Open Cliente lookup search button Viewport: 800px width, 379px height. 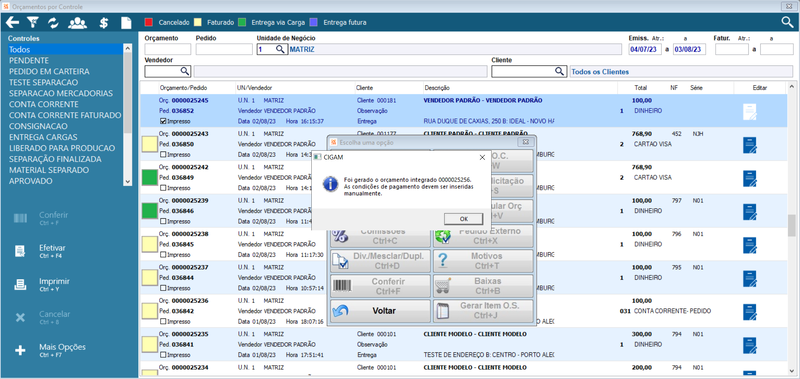pos(560,71)
